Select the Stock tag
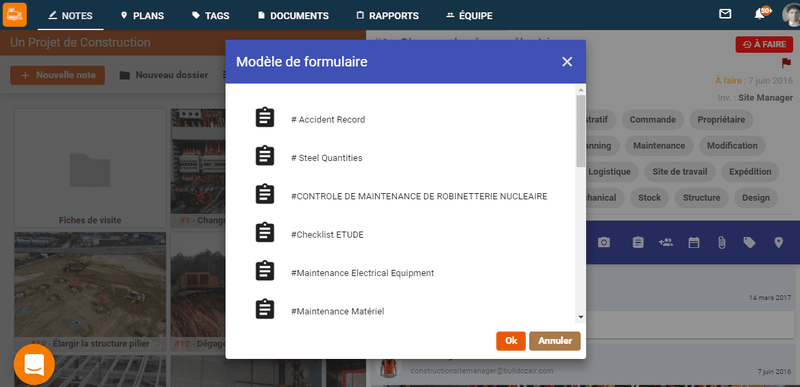 point(649,198)
